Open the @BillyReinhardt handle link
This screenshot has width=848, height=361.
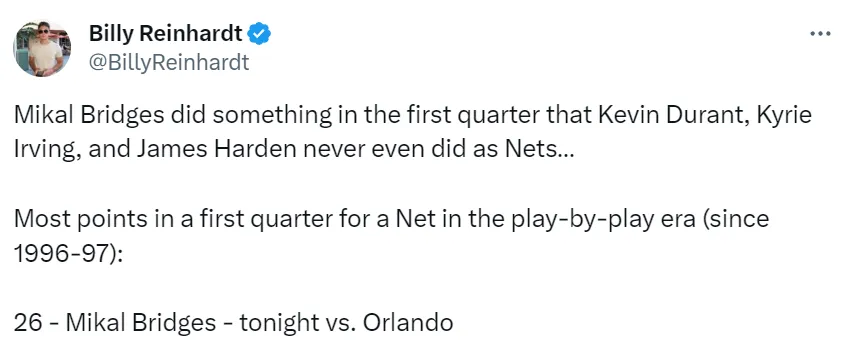pyautogui.click(x=169, y=63)
